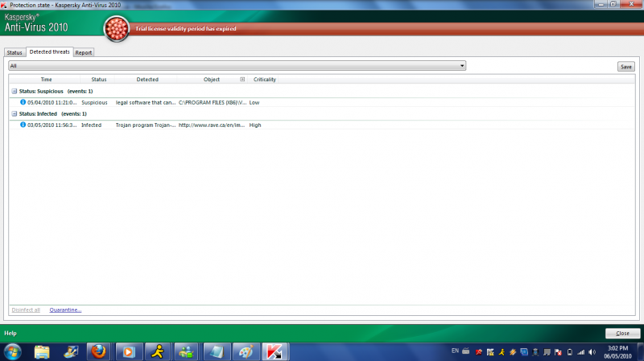This screenshot has width=644, height=361.
Task: Sort by the Object column header
Action: 212,79
